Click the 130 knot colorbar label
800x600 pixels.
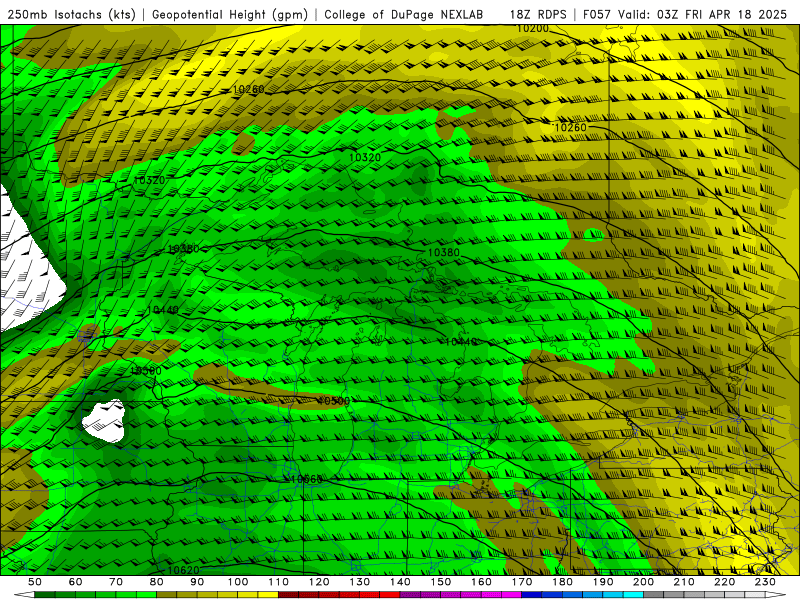360,582
